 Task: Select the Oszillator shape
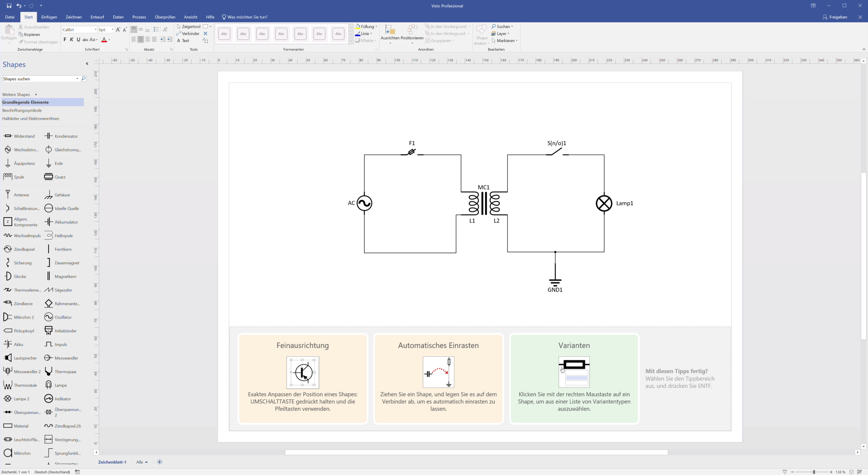pyautogui.click(x=58, y=317)
